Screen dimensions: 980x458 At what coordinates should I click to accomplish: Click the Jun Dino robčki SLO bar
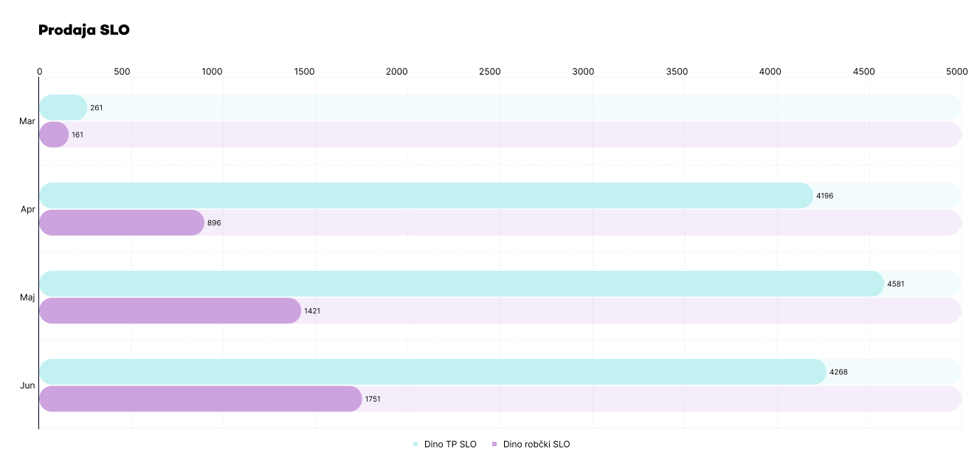(200, 399)
